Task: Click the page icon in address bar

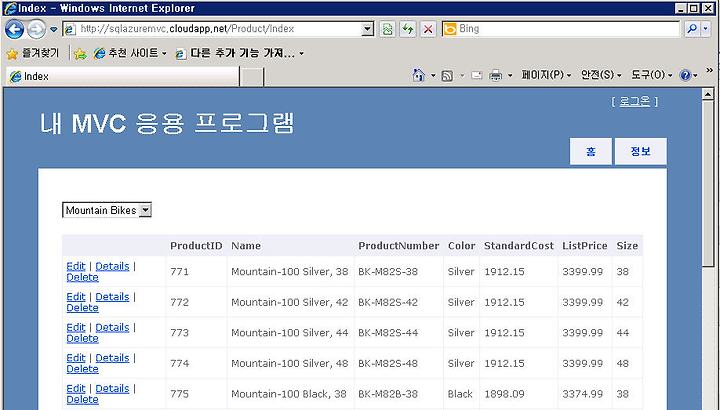Action: click(70, 29)
